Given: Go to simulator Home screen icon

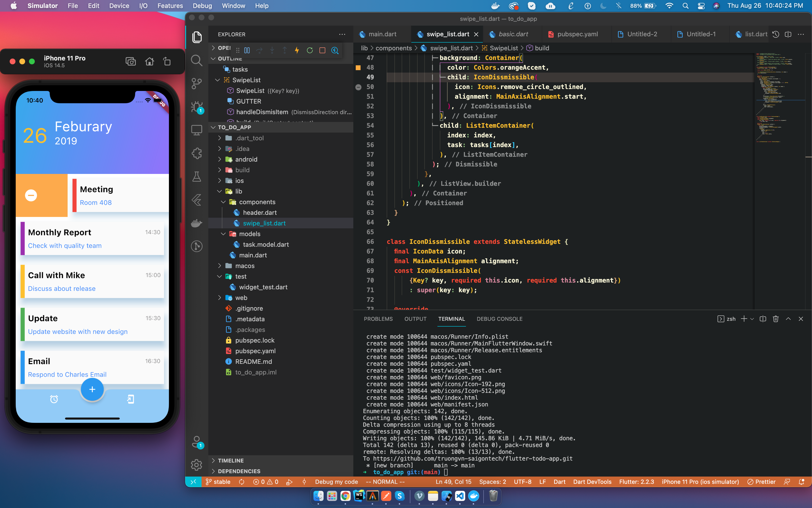Looking at the screenshot, I should pos(149,61).
